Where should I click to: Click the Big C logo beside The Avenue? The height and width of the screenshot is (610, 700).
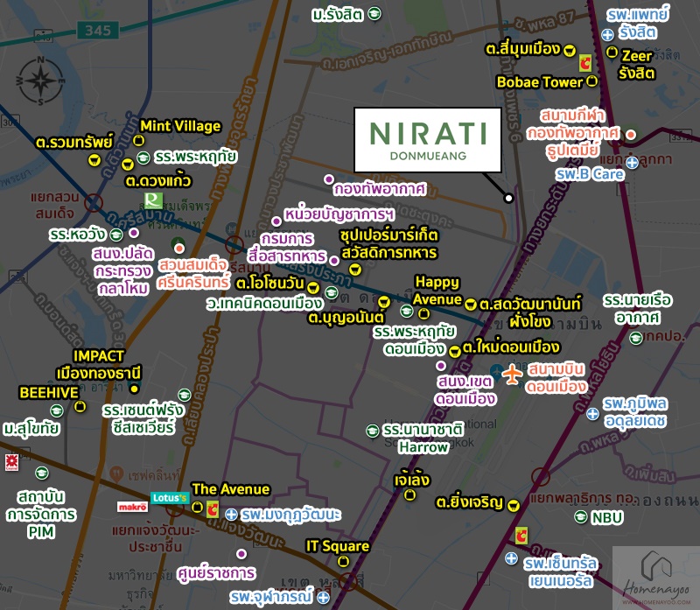pyautogui.click(x=213, y=509)
